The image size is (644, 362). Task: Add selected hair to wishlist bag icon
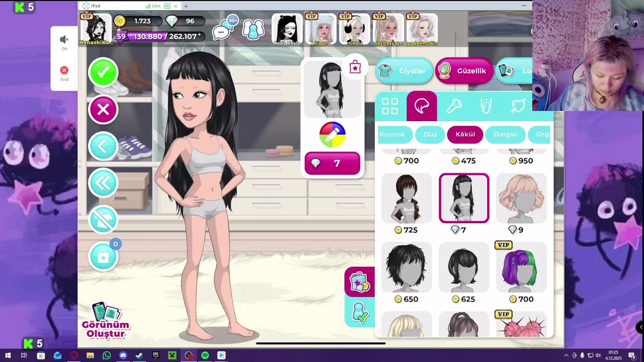(x=355, y=67)
